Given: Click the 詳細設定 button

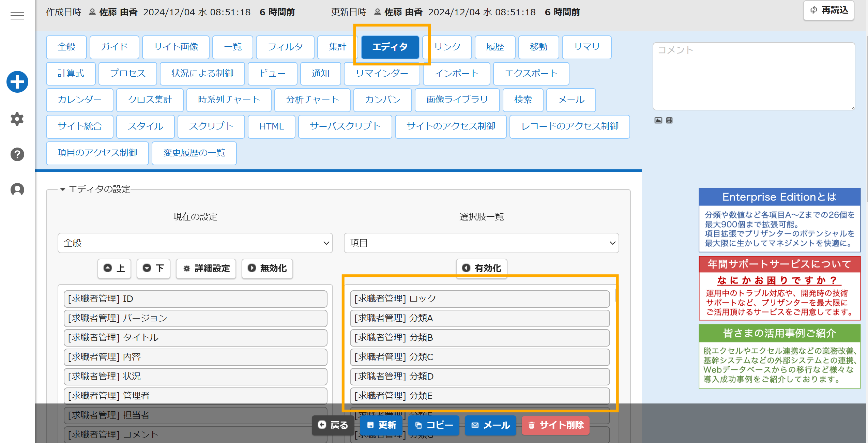Looking at the screenshot, I should (x=206, y=269).
